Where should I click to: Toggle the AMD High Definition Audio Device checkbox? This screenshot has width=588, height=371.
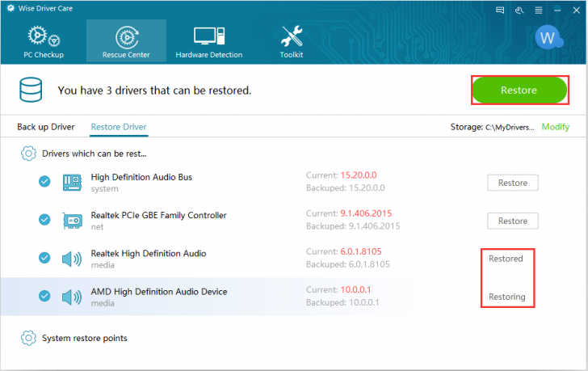coord(44,296)
